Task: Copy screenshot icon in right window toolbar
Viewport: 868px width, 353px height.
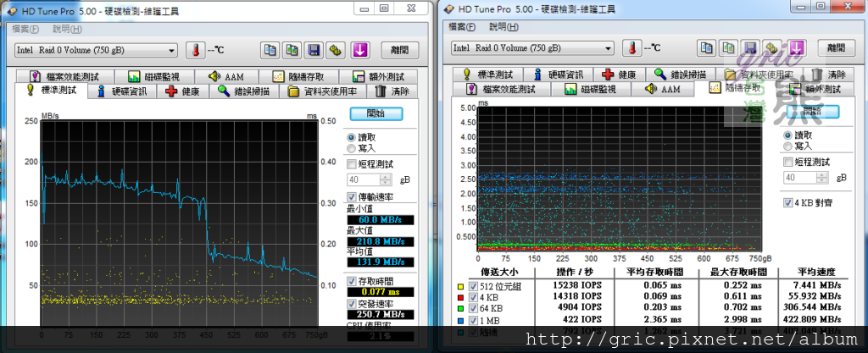Action: coord(728,48)
